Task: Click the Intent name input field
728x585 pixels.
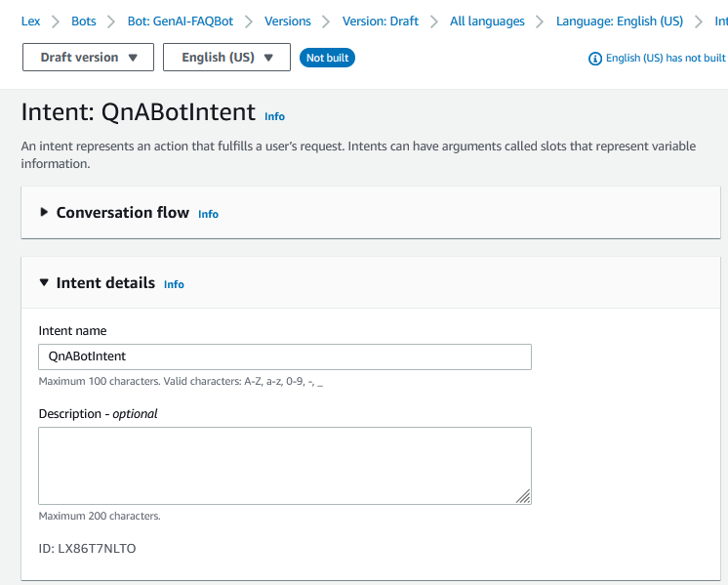Action: (x=285, y=356)
